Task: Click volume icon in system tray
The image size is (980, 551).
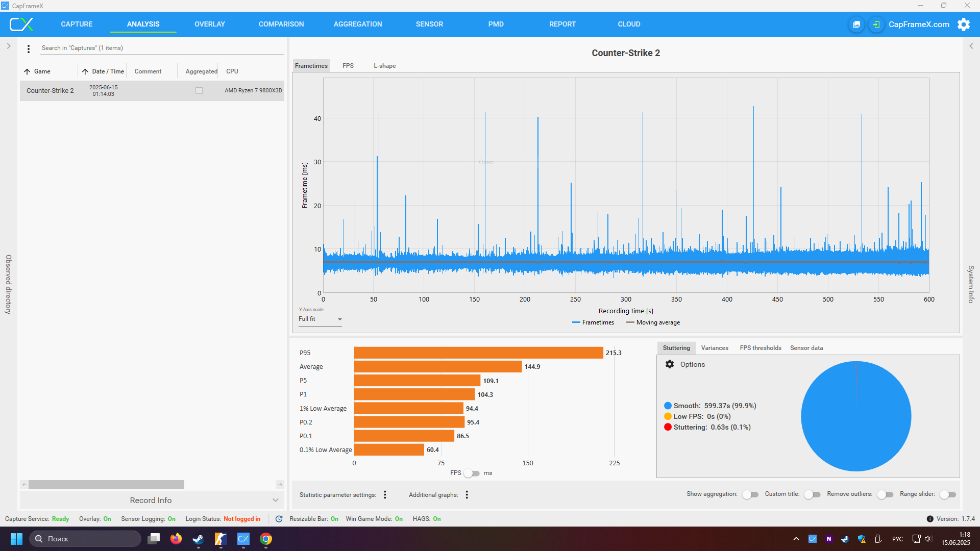Action: point(928,539)
